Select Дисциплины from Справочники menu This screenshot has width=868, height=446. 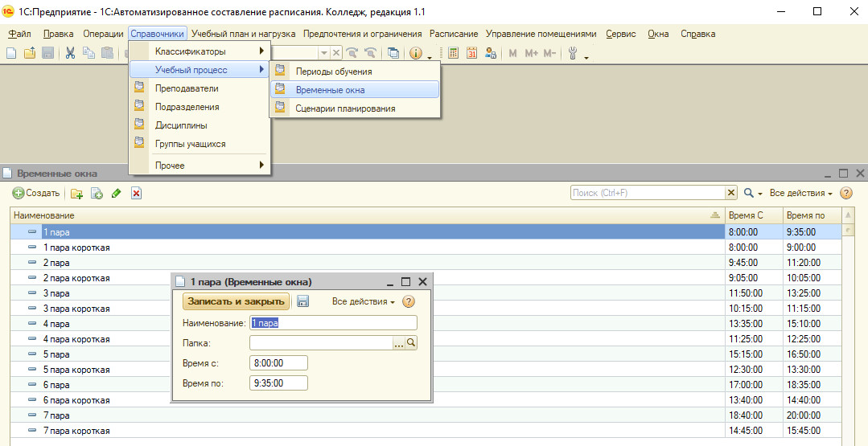[200, 125]
